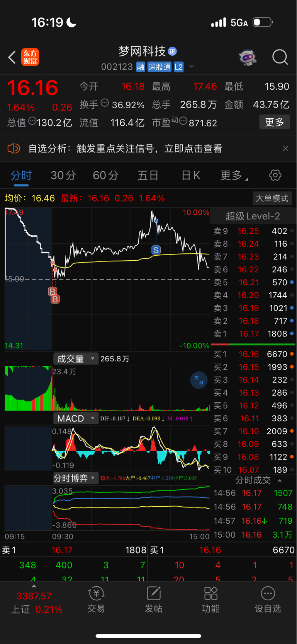This screenshot has height=644, width=297.
Task: Open the robot assistant avatar
Action: coord(248,57)
